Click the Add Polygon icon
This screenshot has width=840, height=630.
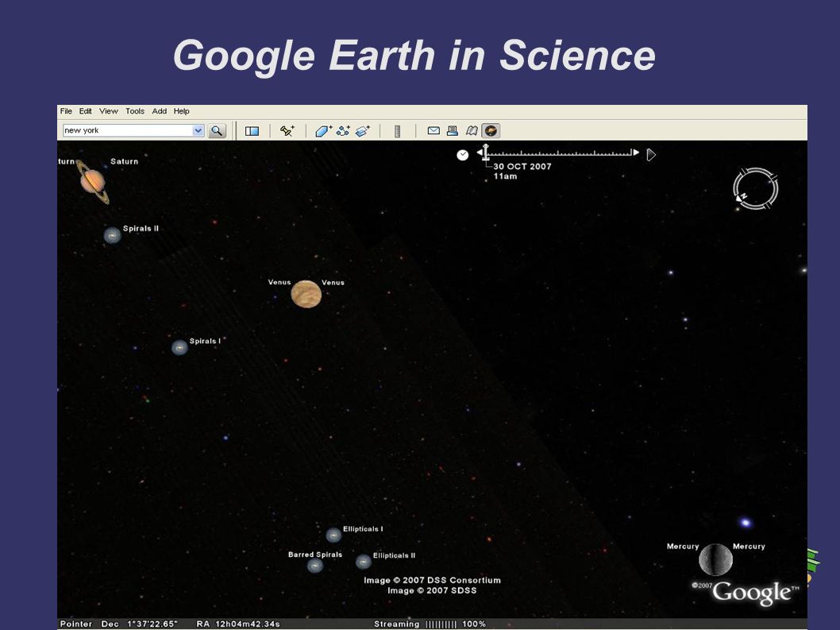tap(323, 130)
